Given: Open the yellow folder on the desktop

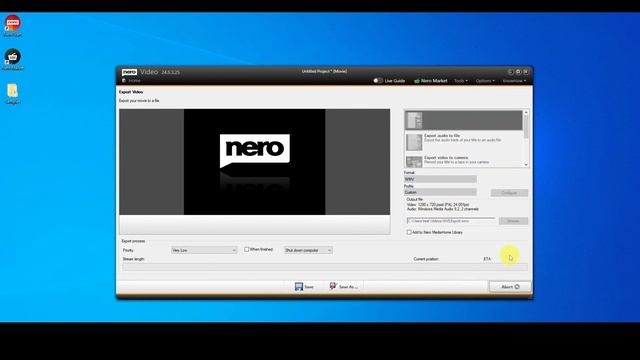Looking at the screenshot, I should tap(13, 93).
